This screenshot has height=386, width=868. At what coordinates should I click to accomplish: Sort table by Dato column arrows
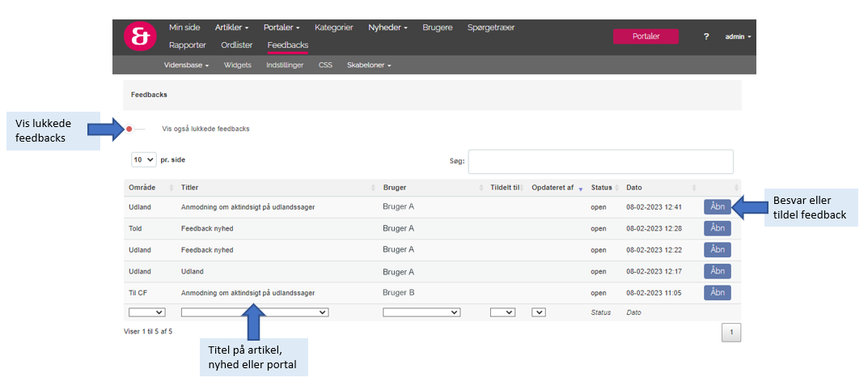[x=694, y=188]
